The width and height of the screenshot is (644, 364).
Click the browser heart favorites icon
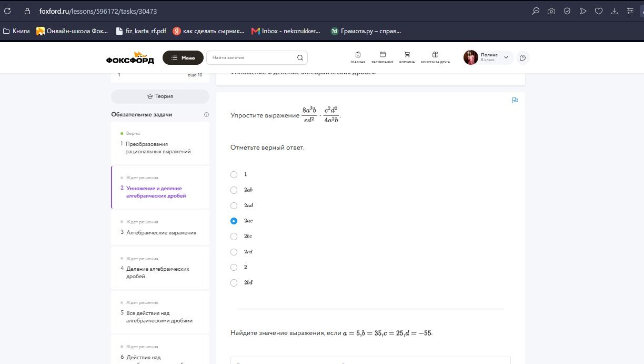tap(599, 11)
